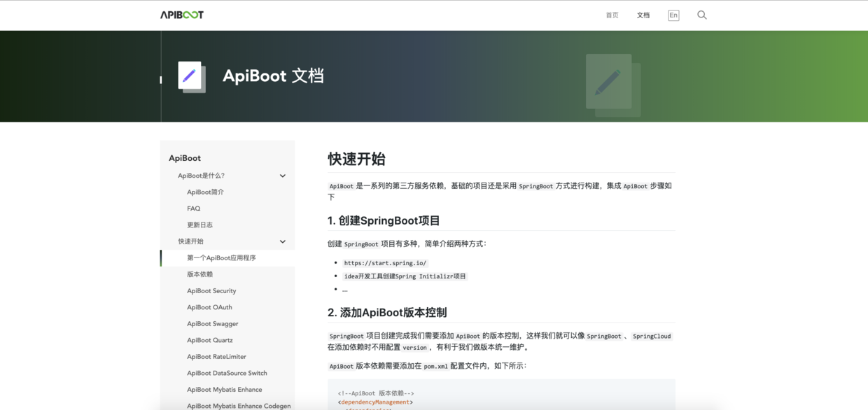
Task: Collapse the ApiBoot是什么? section chevron
Action: [x=283, y=176]
